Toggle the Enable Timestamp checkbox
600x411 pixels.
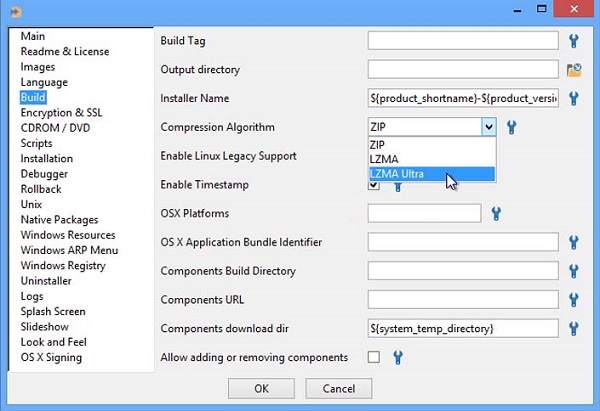tap(374, 186)
